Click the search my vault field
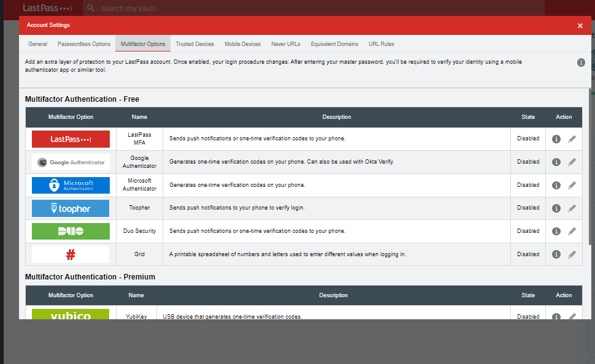 (x=313, y=8)
